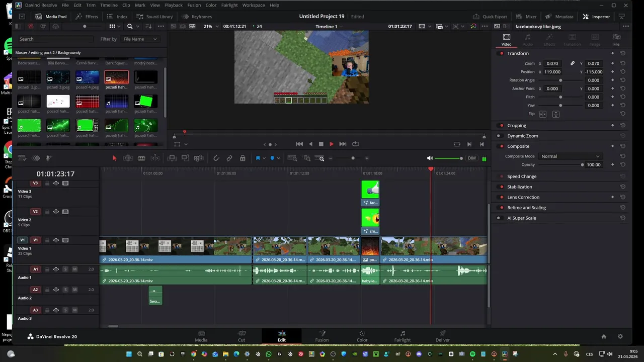Open the Fusion menu
This screenshot has width=644, height=362.
click(194, 5)
